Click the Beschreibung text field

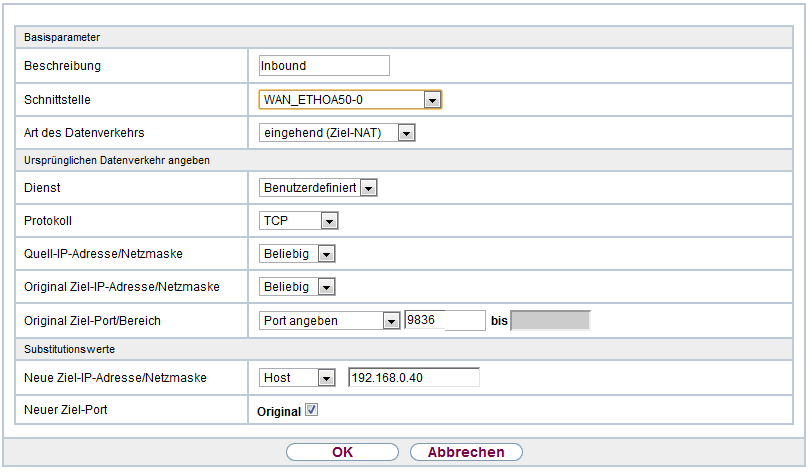click(x=323, y=66)
